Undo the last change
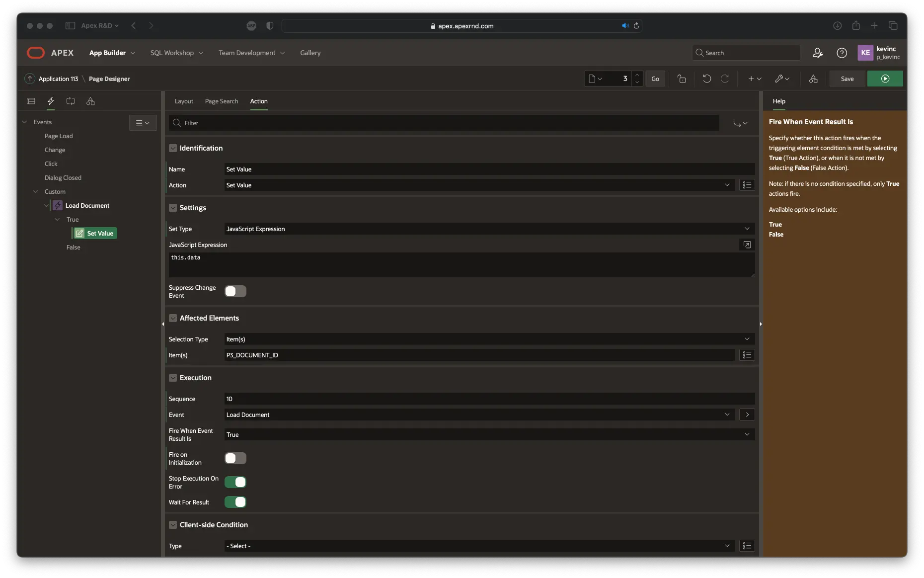924x578 pixels. [x=707, y=79]
